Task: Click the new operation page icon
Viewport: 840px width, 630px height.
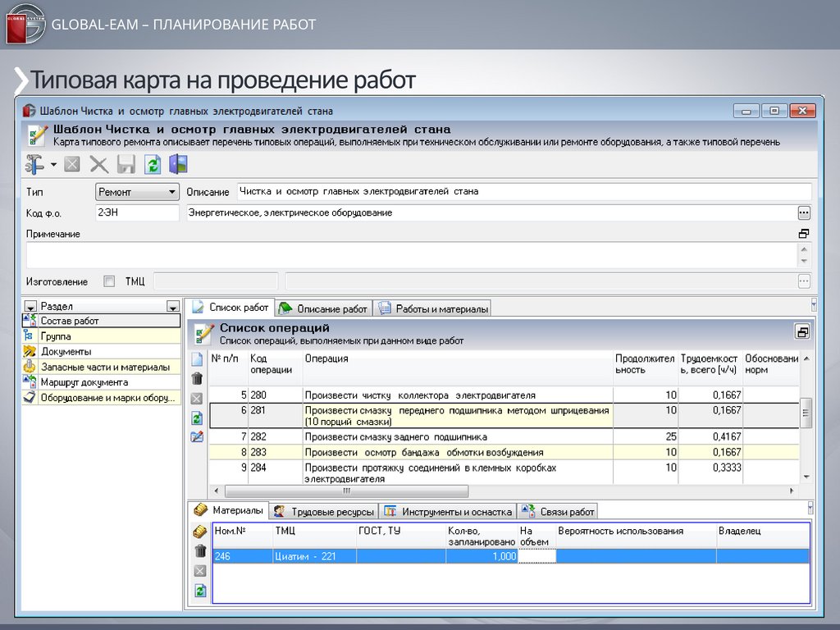Action: (197, 359)
